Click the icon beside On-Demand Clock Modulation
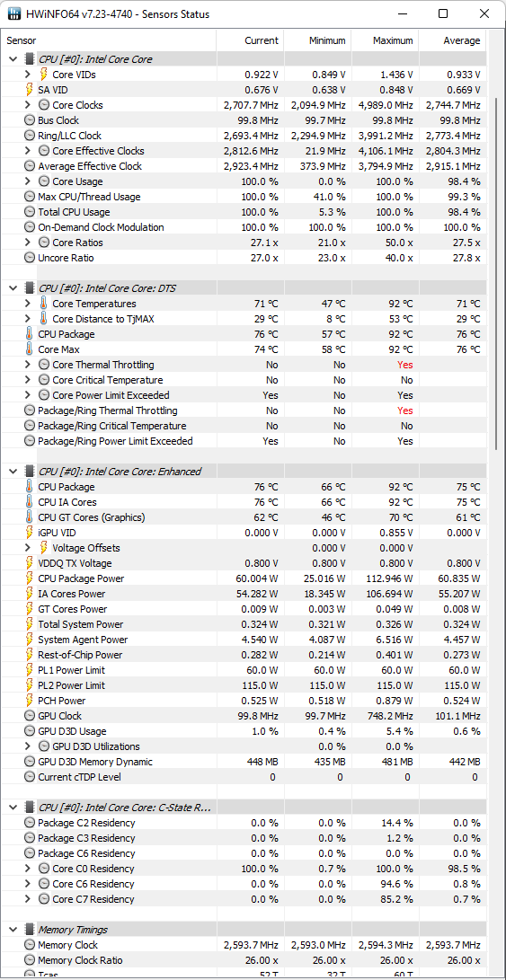Viewport: 506px width, 980px height. 30,227
